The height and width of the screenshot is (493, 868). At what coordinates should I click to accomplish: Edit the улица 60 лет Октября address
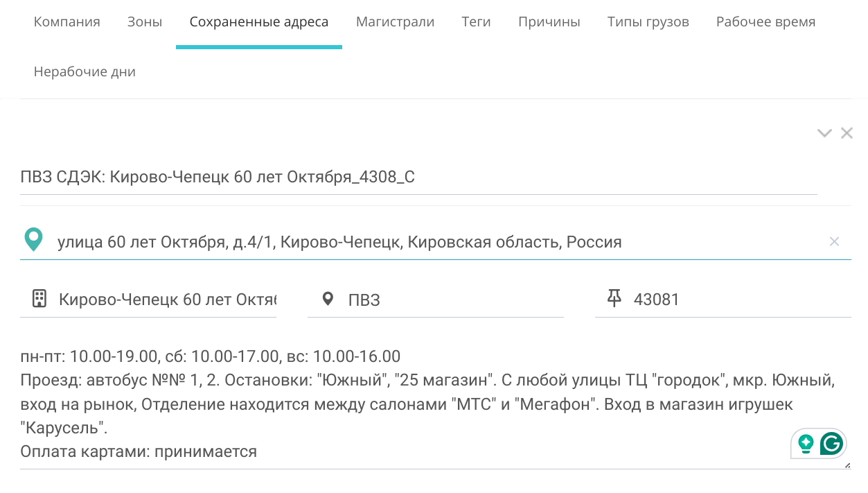(436, 242)
